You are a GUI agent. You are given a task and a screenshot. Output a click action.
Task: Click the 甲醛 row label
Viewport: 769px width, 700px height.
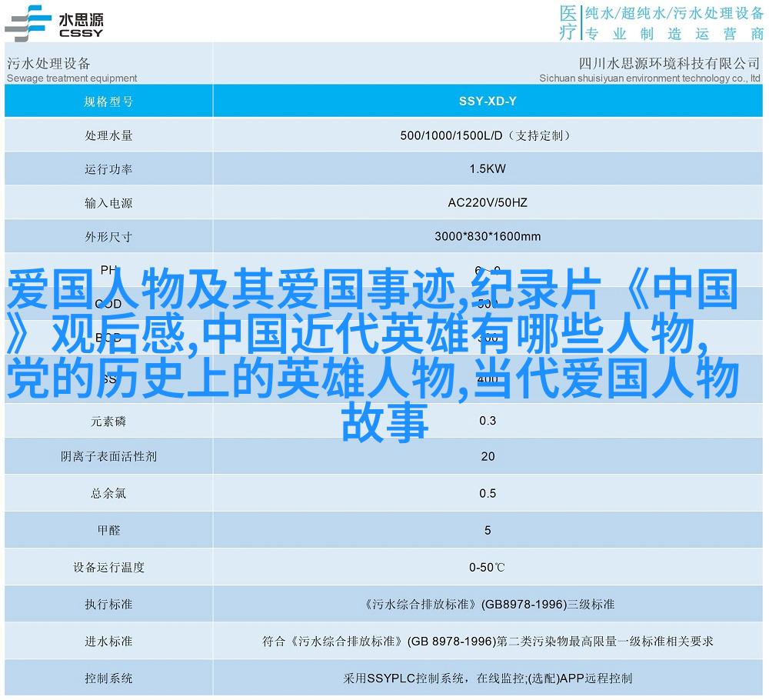(108, 530)
